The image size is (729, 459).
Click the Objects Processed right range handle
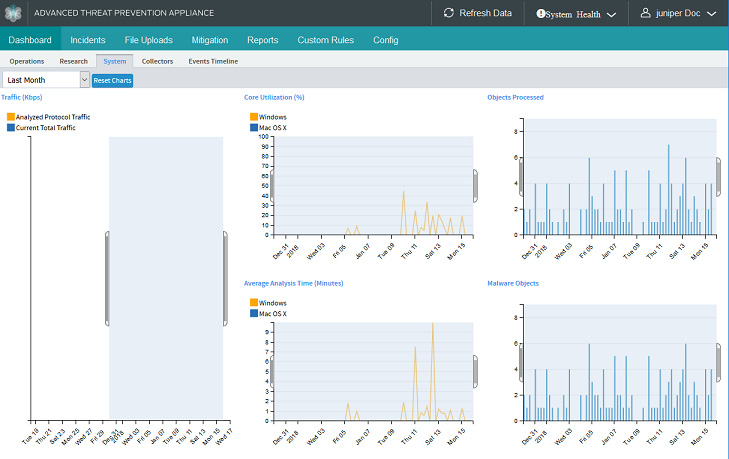pos(717,176)
